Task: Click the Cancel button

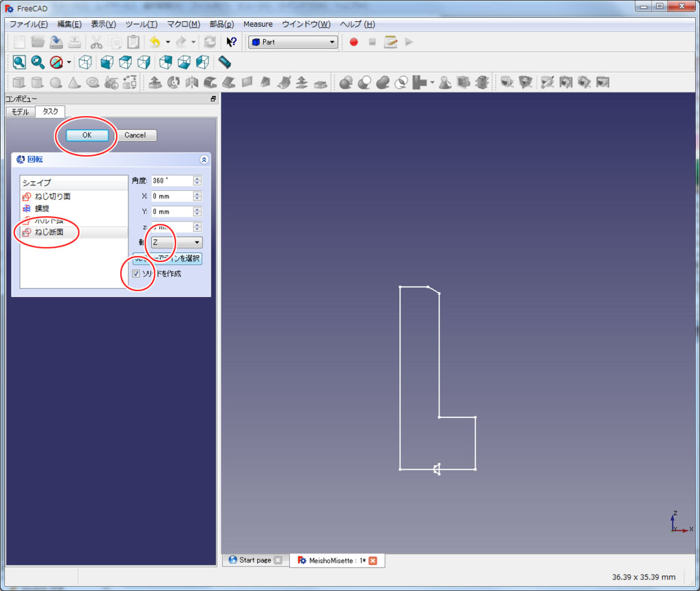Action: pyautogui.click(x=135, y=135)
